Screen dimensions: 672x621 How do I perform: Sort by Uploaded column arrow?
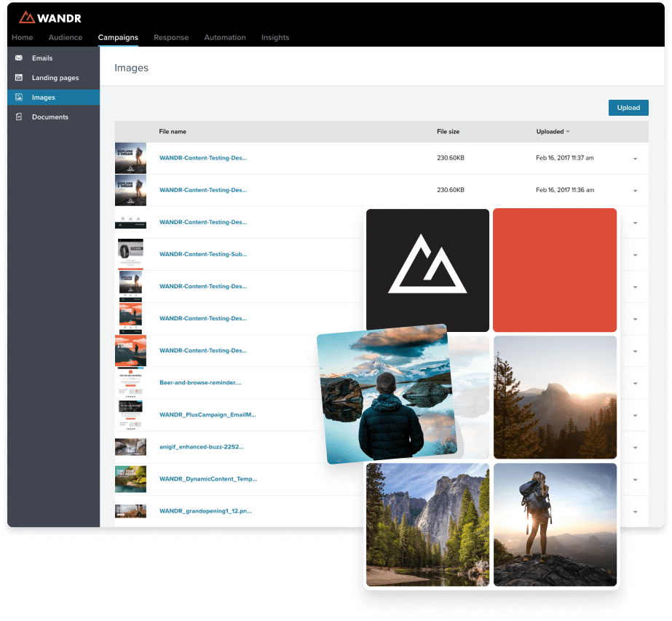(x=568, y=132)
